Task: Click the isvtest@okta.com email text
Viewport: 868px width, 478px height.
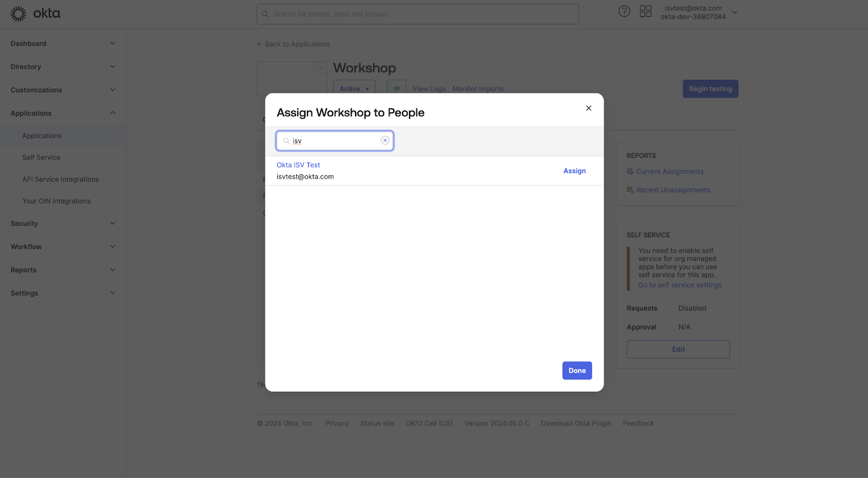Action: [x=305, y=177]
